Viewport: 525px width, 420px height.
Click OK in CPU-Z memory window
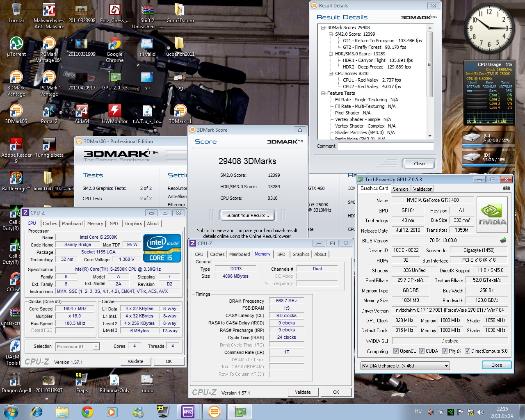pos(336,392)
